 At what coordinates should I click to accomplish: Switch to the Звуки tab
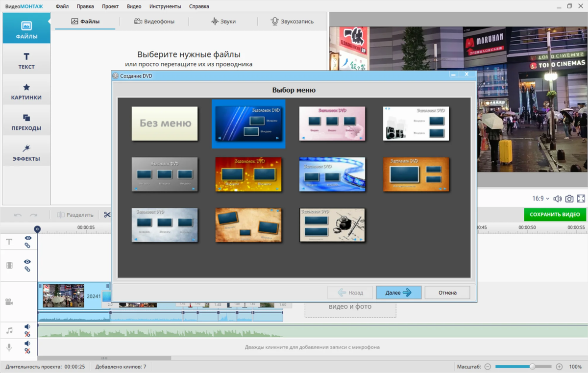click(223, 22)
